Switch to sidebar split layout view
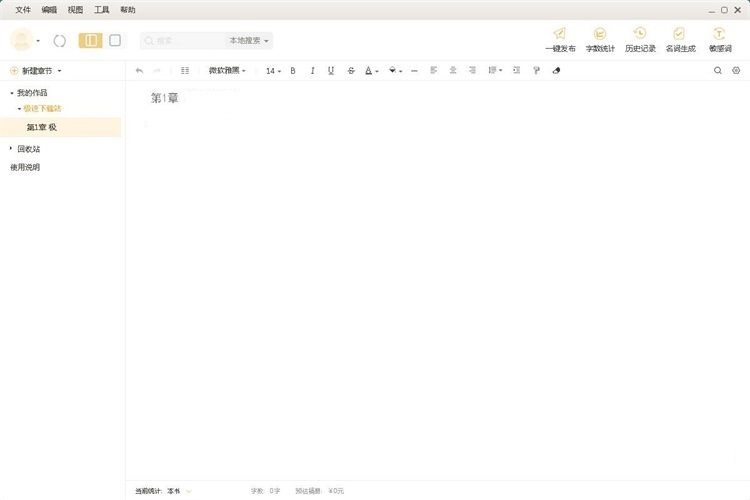This screenshot has height=500, width=750. (x=90, y=41)
